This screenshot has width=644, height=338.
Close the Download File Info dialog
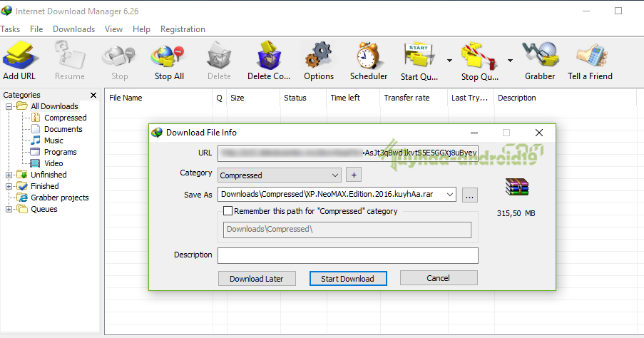click(x=539, y=133)
